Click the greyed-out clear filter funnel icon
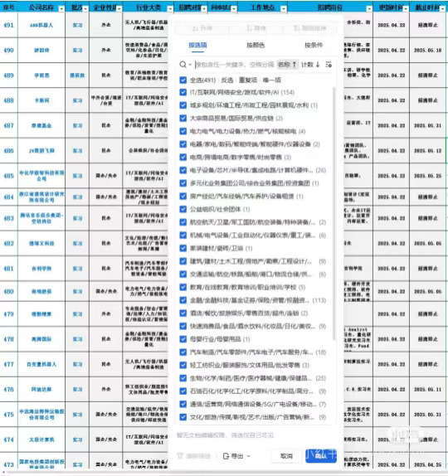The image size is (448, 476). click(x=180, y=456)
